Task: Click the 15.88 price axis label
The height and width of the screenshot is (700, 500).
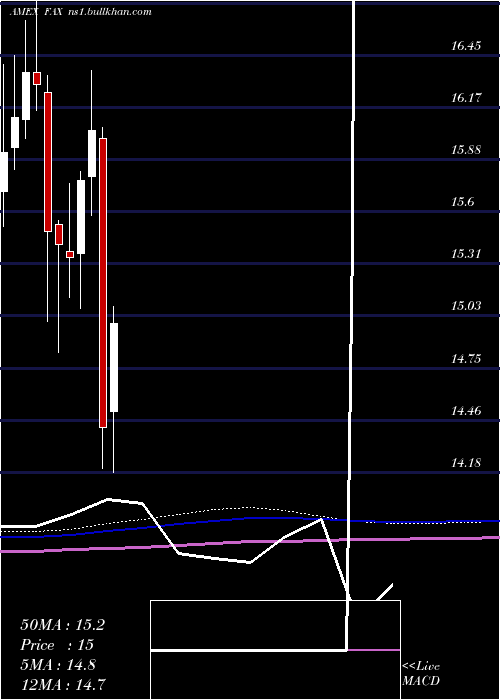Action: pyautogui.click(x=466, y=150)
